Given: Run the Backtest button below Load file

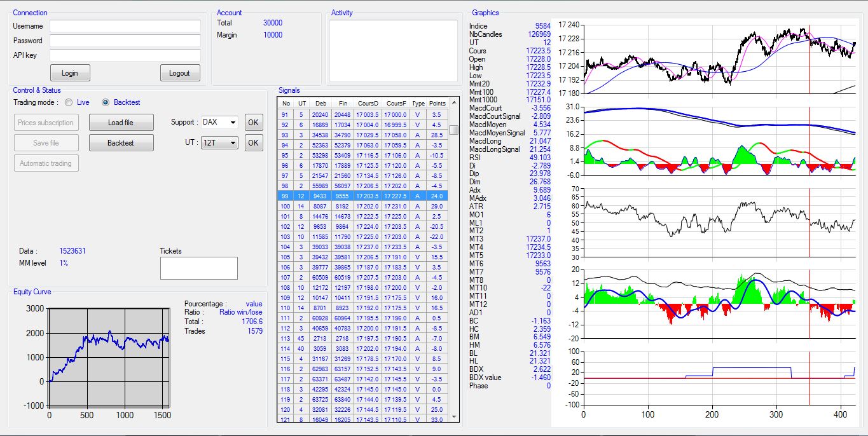Looking at the screenshot, I should pos(121,143).
